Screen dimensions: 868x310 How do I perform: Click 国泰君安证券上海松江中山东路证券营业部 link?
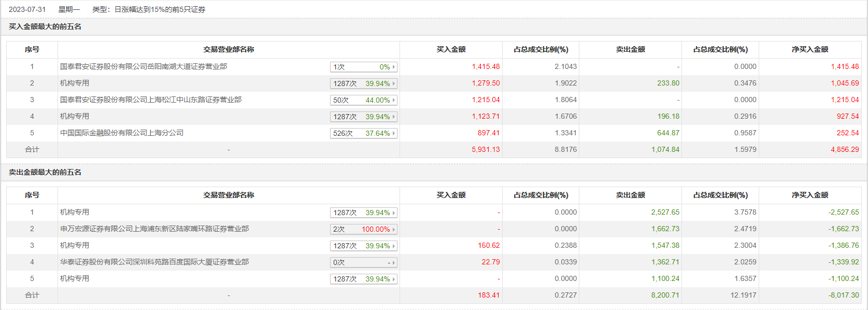pyautogui.click(x=151, y=100)
